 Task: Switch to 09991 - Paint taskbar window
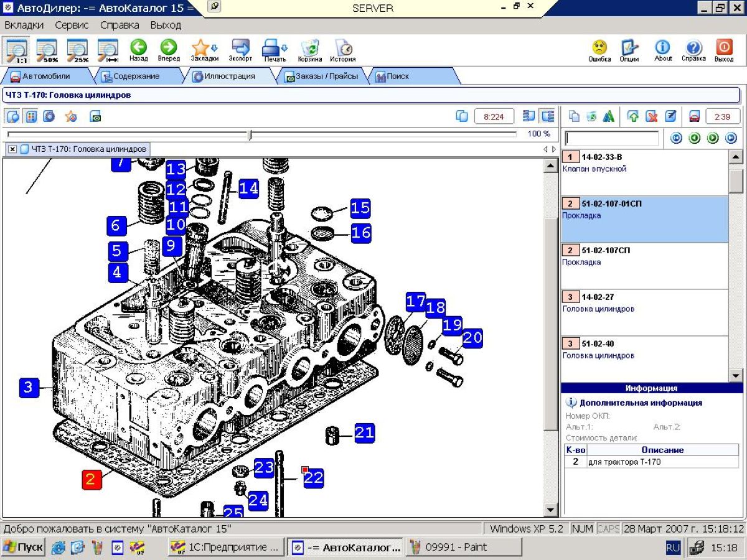(464, 548)
